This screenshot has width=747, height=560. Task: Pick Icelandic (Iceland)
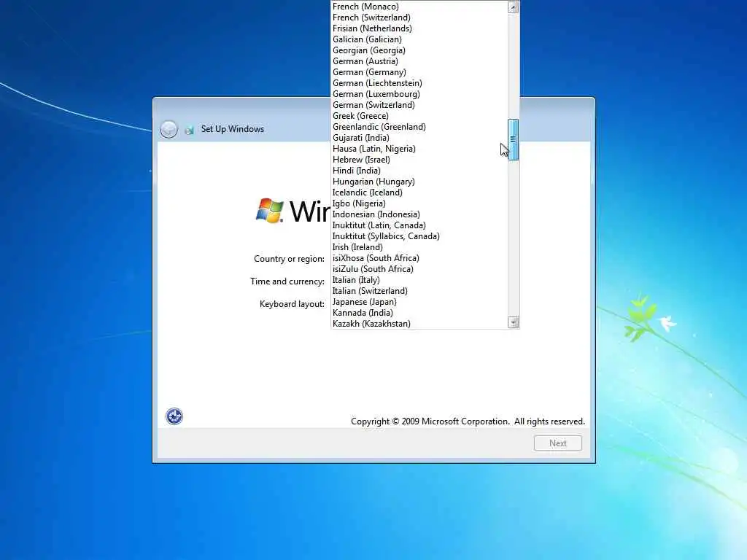(419, 192)
